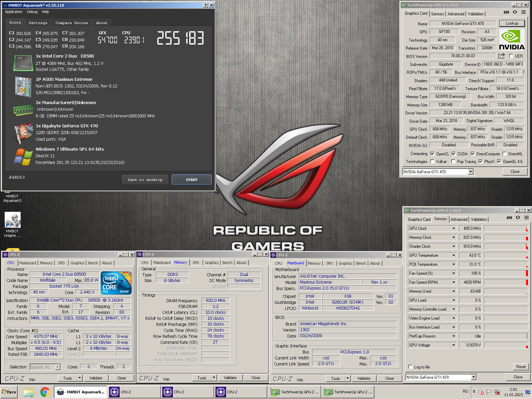Viewport: 532px width, 399px height.
Task: Open the GPU Temperature sensor dropdown
Action: tap(454, 255)
